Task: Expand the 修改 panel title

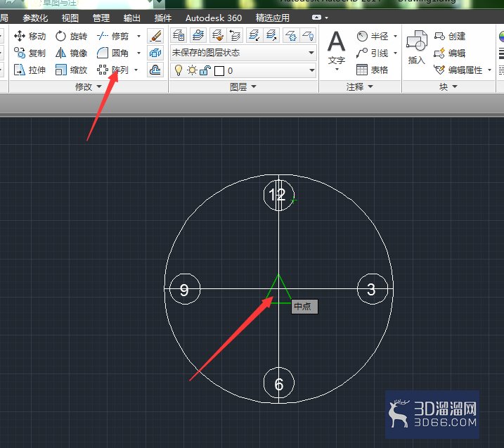Action: [x=89, y=87]
